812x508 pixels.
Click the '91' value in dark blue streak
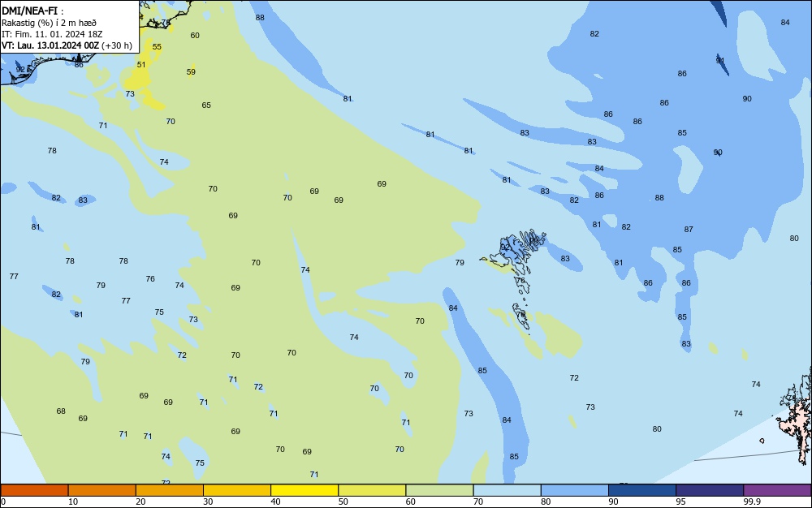click(720, 61)
